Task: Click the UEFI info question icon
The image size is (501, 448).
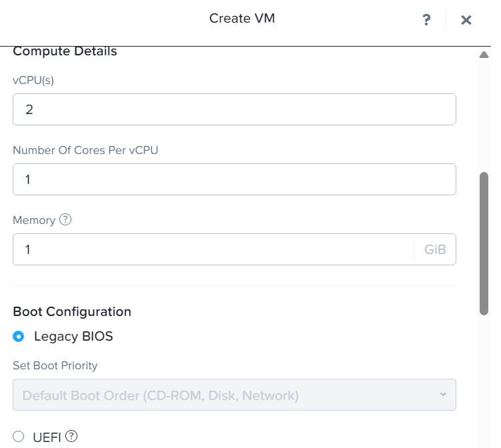Action: (x=71, y=437)
